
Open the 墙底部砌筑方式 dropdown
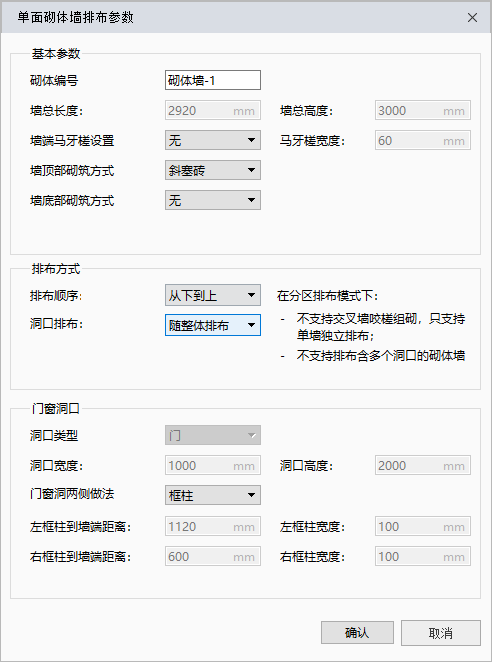point(212,200)
